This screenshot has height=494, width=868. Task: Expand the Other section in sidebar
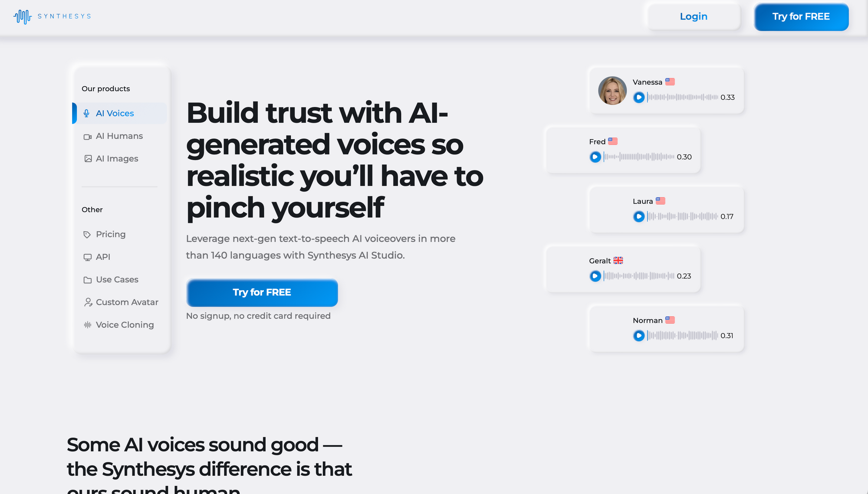tap(92, 209)
